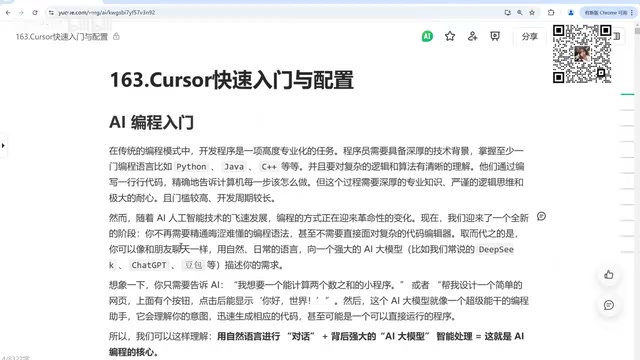Click the inline code 豆包
640x360 pixels.
coord(193,265)
